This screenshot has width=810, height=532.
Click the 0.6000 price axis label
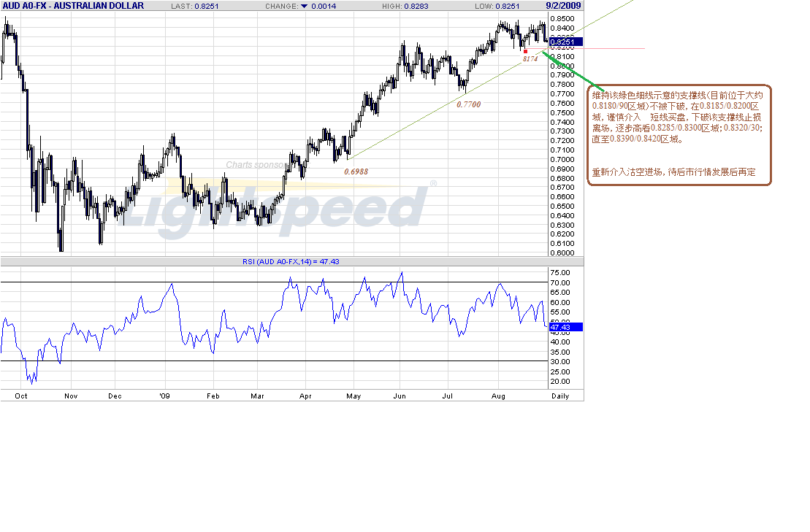(x=562, y=252)
